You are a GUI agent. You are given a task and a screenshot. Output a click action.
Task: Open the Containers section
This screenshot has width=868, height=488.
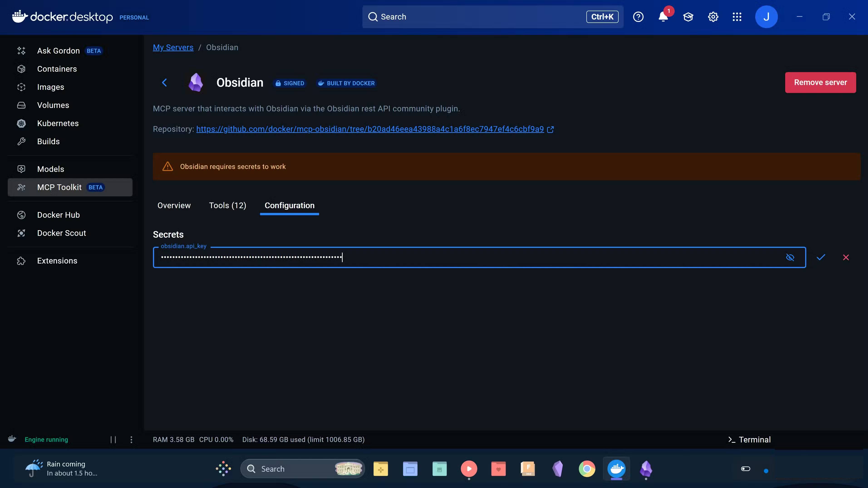pos(57,69)
